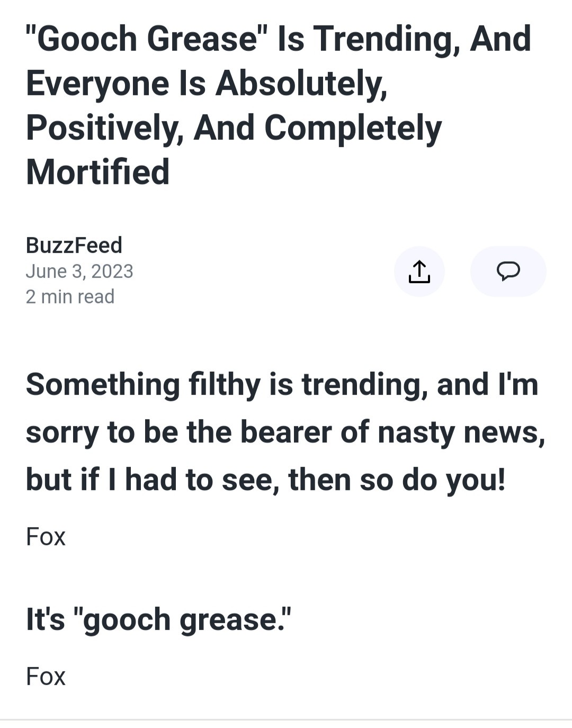The image size is (572, 728).
Task: Click the word "filthy" in bold paragraph
Action: click(x=225, y=385)
